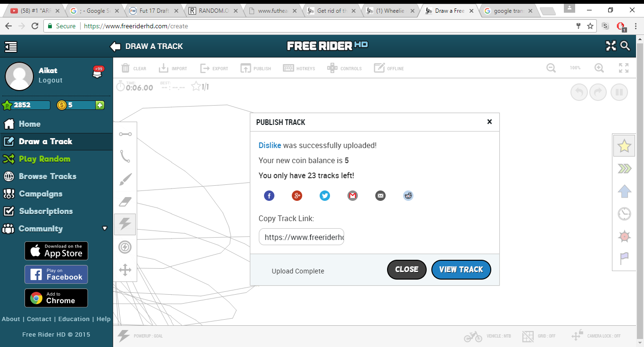The height and width of the screenshot is (347, 644).
Task: Zoom in with the plus magnifier
Action: tap(599, 68)
